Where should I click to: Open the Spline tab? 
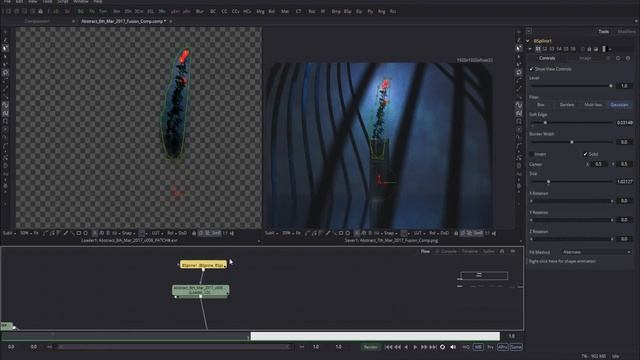[489, 251]
